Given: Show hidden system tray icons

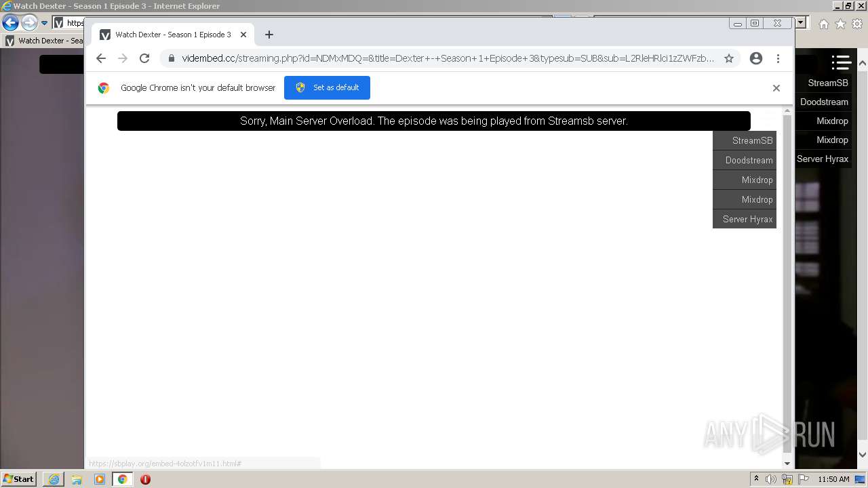Looking at the screenshot, I should [x=756, y=479].
